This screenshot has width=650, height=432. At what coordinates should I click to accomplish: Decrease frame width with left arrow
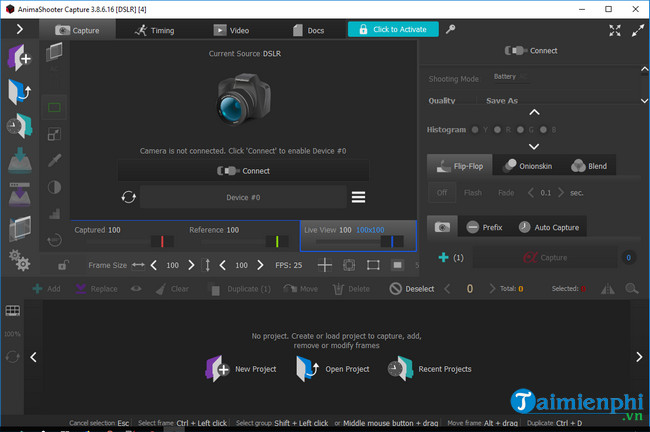coord(153,265)
